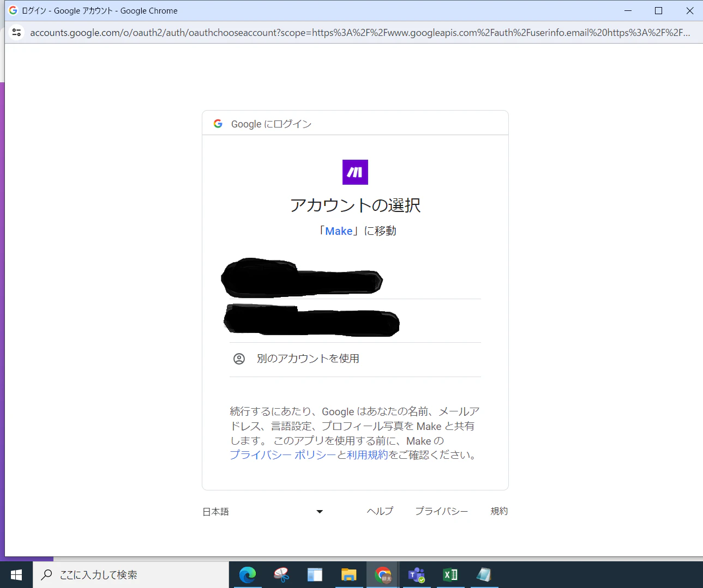
Task: Click the 規約 footer link
Action: click(x=499, y=511)
